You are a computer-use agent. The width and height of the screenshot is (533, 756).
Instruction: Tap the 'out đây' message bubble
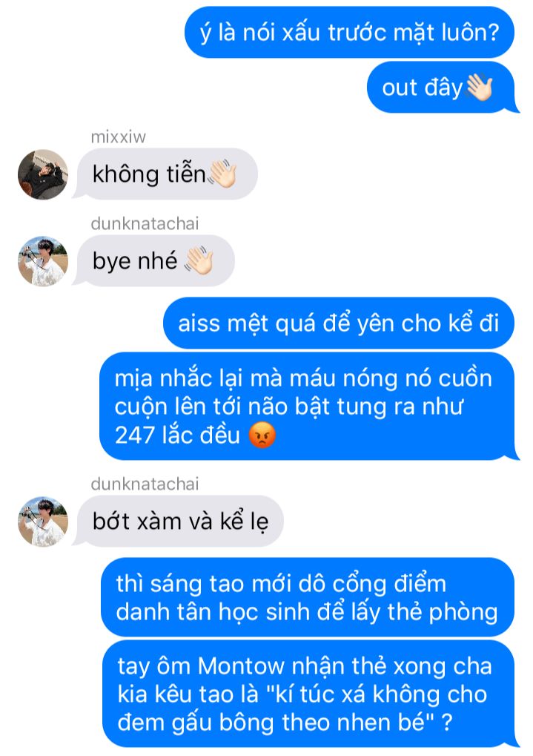(441, 88)
